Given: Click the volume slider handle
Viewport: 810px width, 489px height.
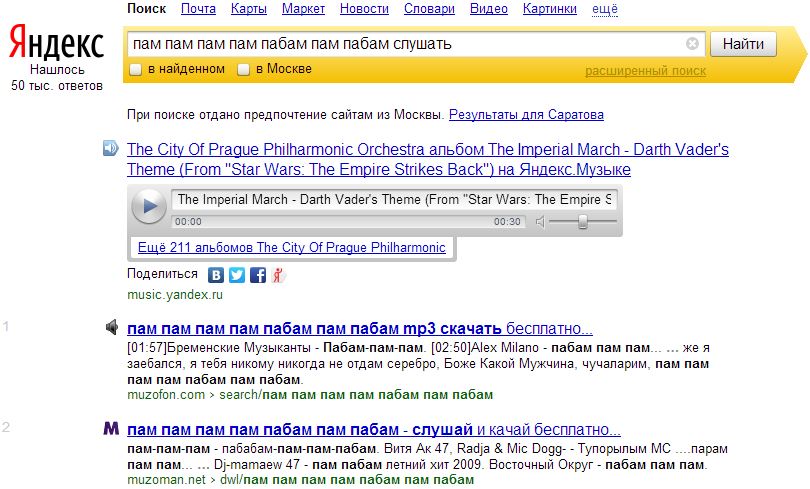Looking at the screenshot, I should point(583,222).
